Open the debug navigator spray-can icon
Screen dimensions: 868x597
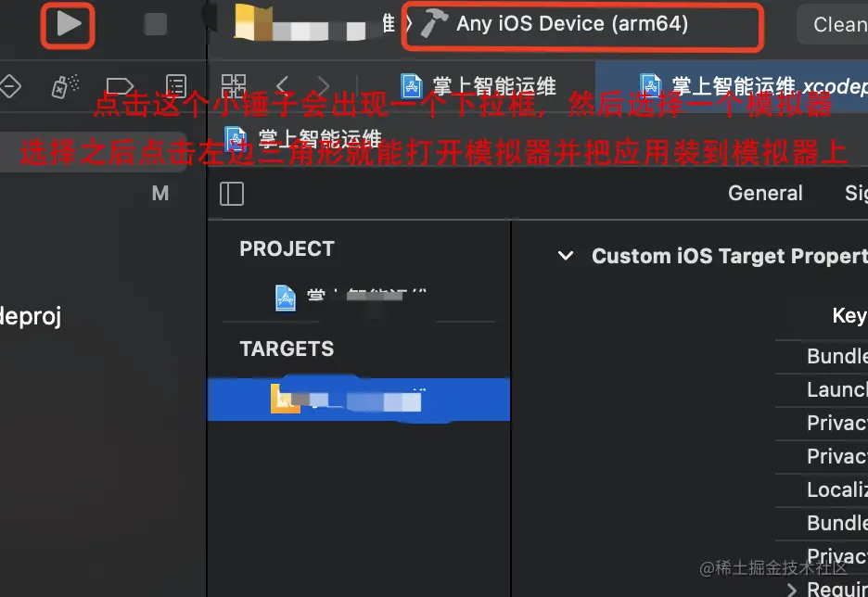click(x=65, y=87)
